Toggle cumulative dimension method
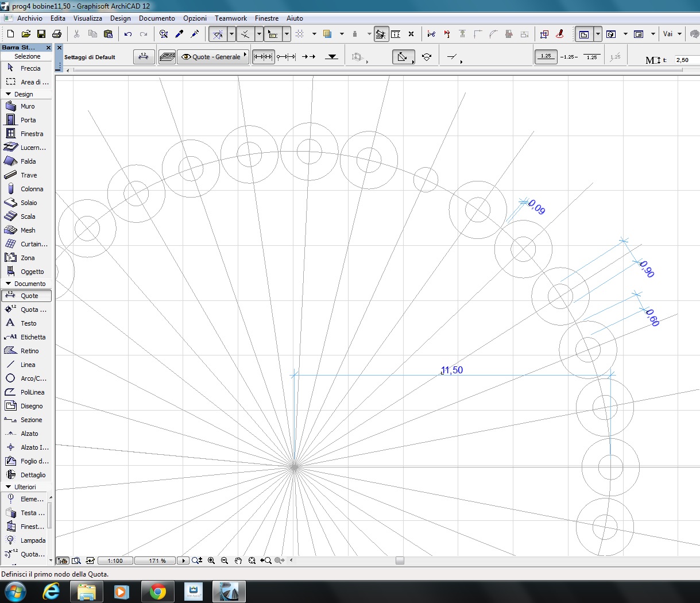 point(286,57)
